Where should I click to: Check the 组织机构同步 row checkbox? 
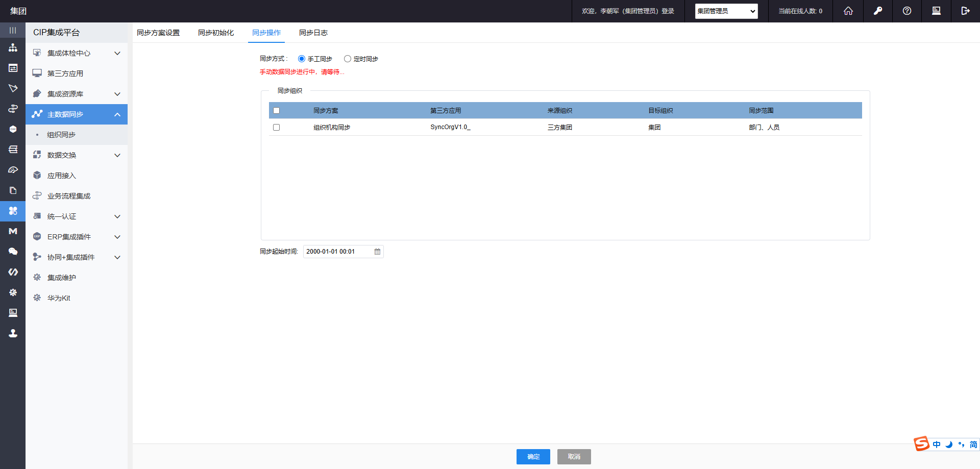click(x=276, y=128)
